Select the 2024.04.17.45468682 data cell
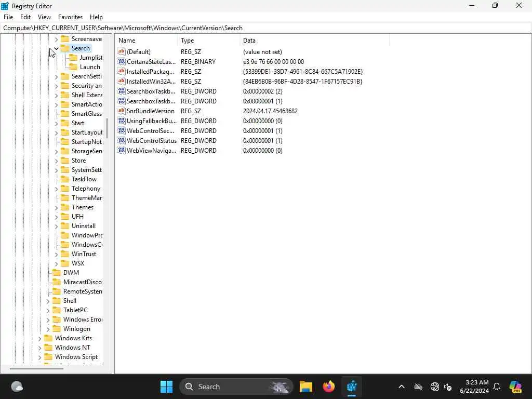 tap(270, 111)
